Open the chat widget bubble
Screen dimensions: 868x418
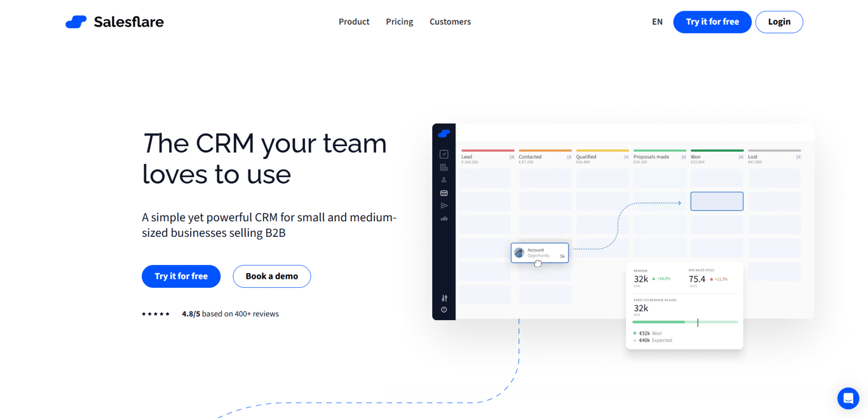click(x=848, y=398)
